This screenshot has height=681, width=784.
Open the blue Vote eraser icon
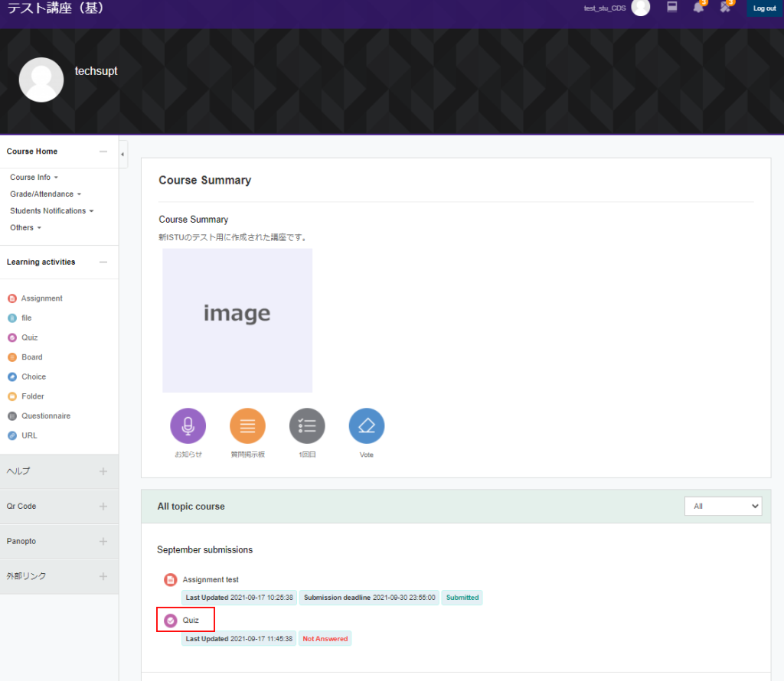tap(367, 426)
